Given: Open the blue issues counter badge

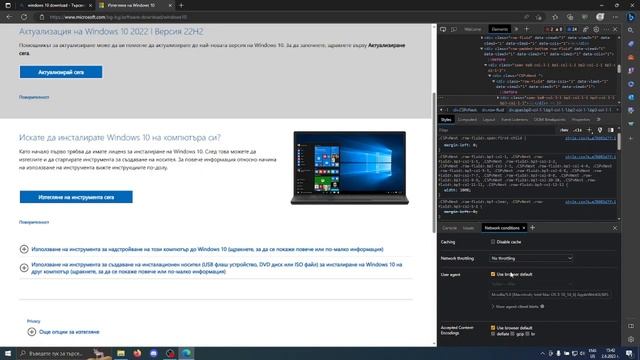Looking at the screenshot, I should point(572,29).
